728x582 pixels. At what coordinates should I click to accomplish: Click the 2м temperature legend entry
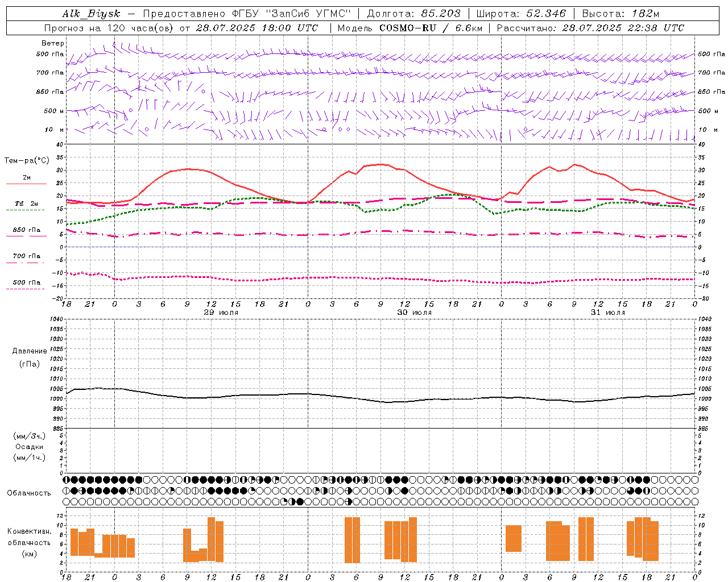click(27, 177)
